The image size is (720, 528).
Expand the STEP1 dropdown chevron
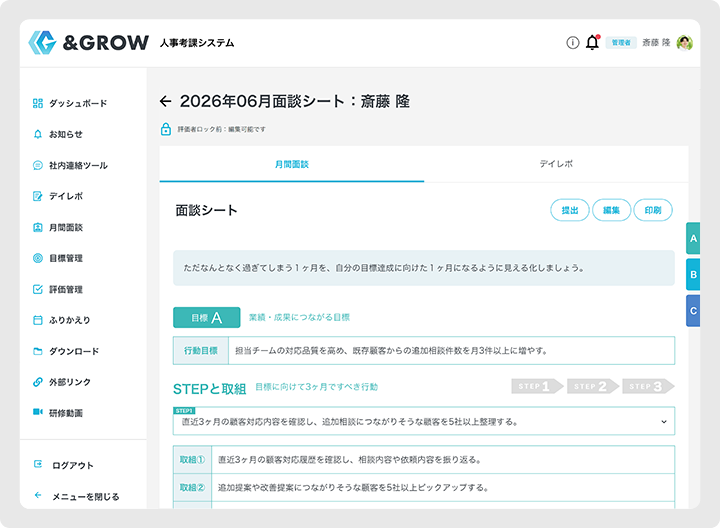(664, 421)
